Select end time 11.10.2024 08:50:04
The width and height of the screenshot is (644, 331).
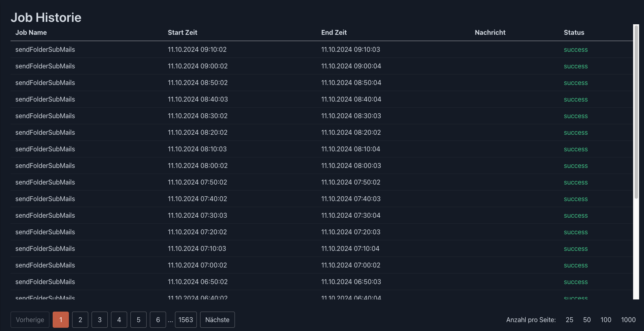coord(351,83)
